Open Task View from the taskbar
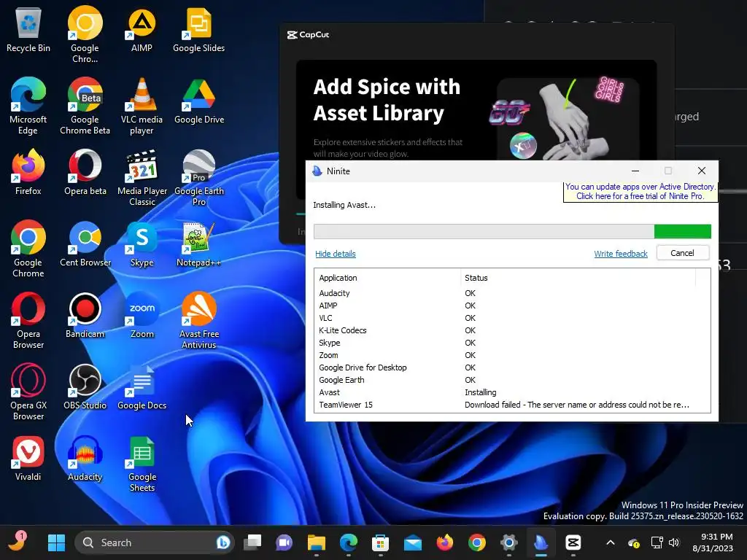Image resolution: width=747 pixels, height=560 pixels. [x=252, y=542]
